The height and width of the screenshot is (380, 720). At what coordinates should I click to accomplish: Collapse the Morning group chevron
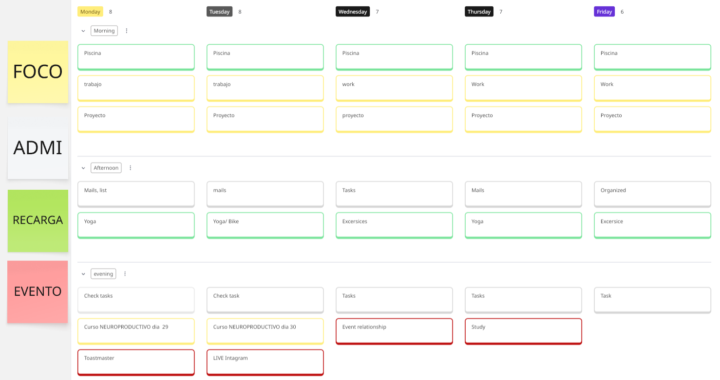[x=83, y=31]
